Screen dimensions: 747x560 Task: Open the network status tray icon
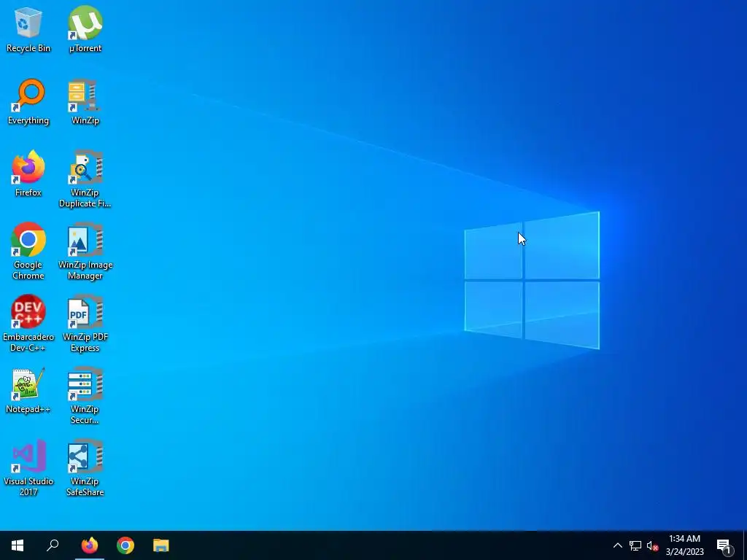635,545
